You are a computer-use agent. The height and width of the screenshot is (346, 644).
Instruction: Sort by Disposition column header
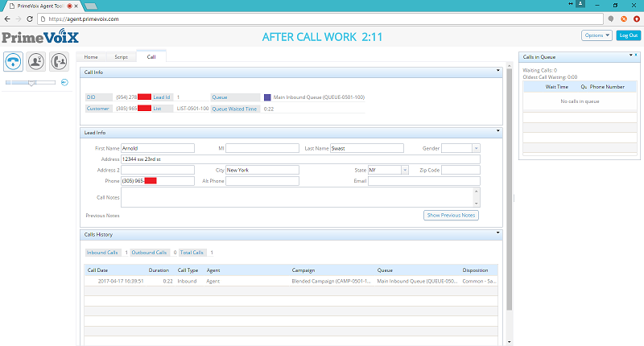pos(475,270)
